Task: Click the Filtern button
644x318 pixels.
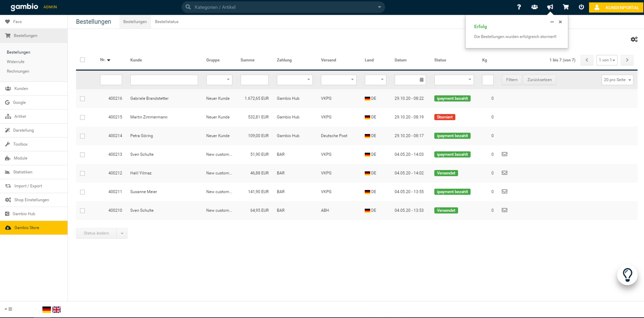Action: (x=512, y=80)
